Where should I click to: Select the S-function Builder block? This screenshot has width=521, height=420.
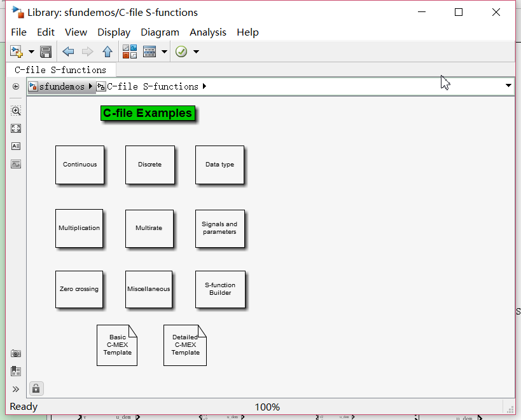220,289
